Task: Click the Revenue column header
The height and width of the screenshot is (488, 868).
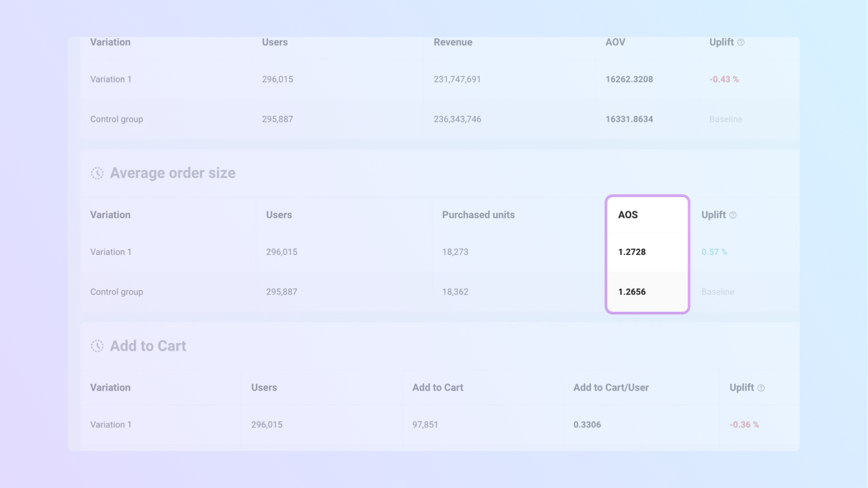Action: click(x=453, y=42)
